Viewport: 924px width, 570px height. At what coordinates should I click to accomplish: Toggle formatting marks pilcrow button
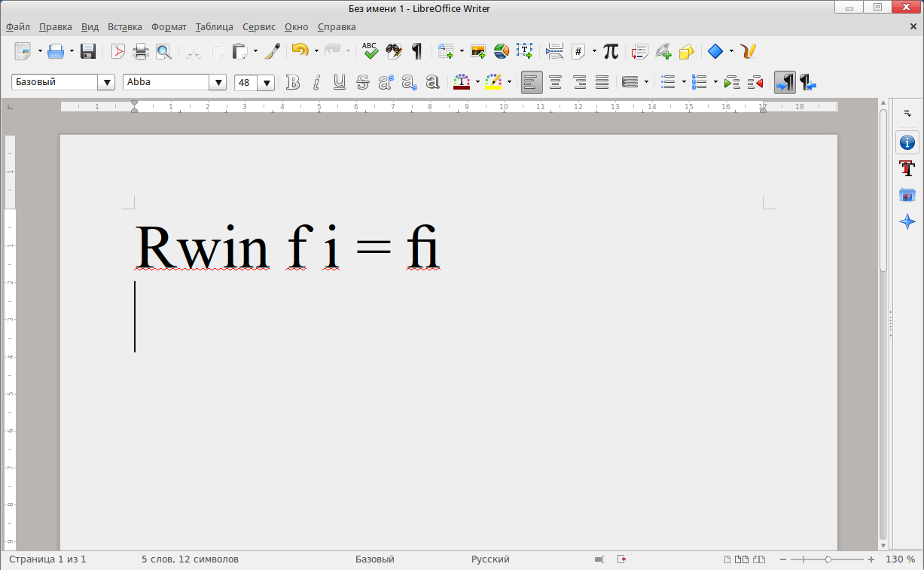(x=416, y=51)
